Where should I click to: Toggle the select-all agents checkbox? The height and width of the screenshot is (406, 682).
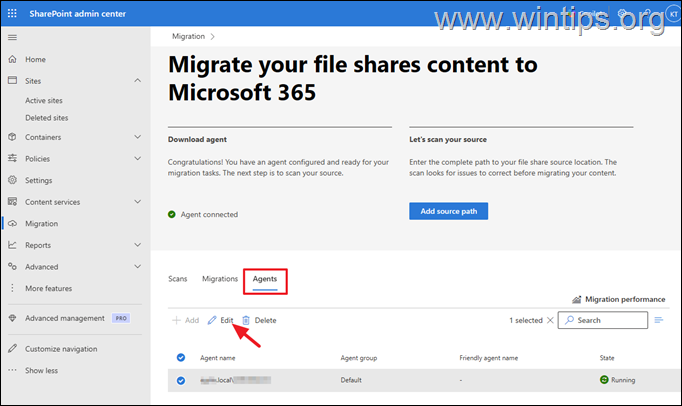[x=181, y=358]
